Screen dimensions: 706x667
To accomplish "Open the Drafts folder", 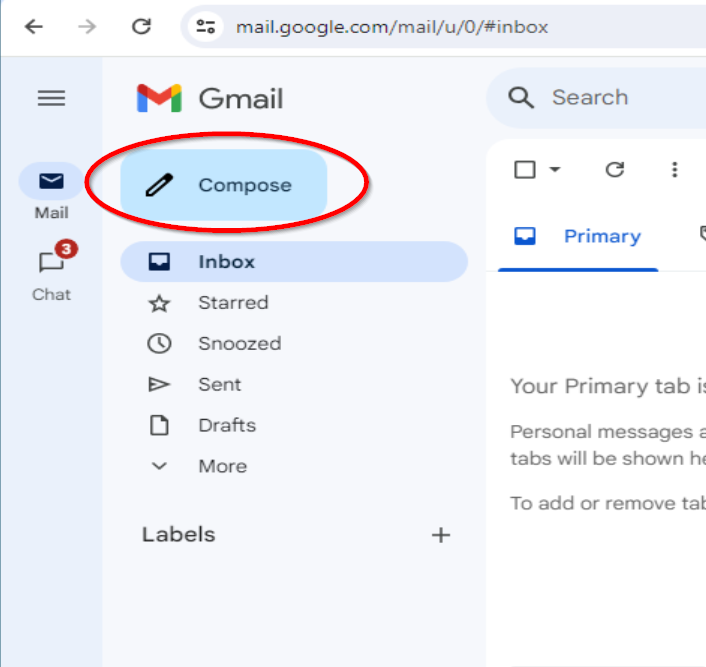I will tap(226, 425).
